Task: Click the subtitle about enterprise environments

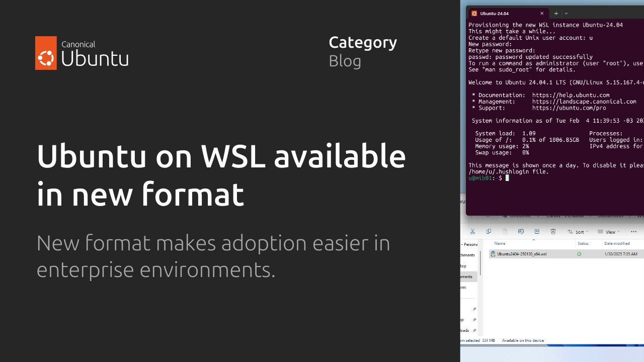Action: click(x=213, y=256)
